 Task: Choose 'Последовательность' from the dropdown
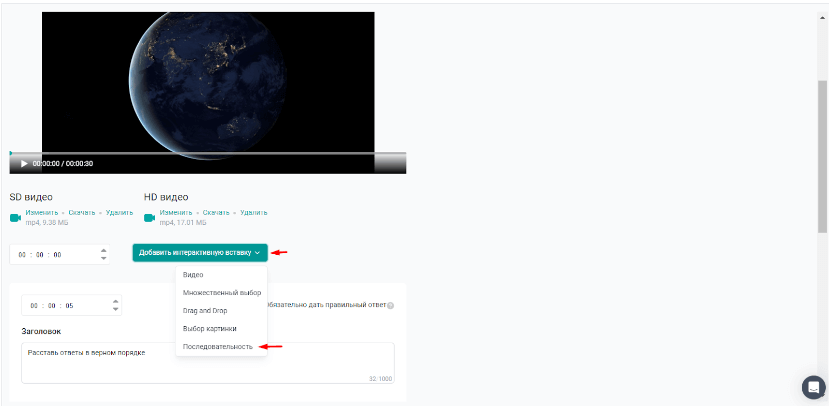[x=217, y=347]
